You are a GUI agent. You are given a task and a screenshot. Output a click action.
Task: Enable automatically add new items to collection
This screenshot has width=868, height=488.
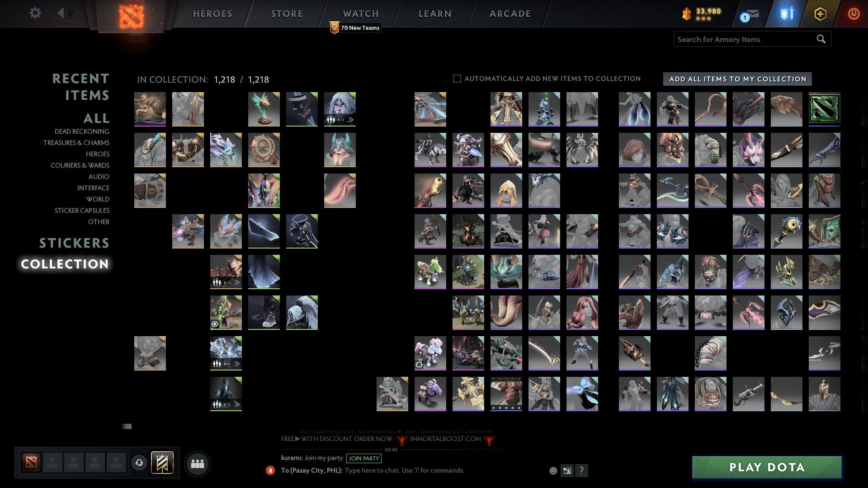(457, 79)
